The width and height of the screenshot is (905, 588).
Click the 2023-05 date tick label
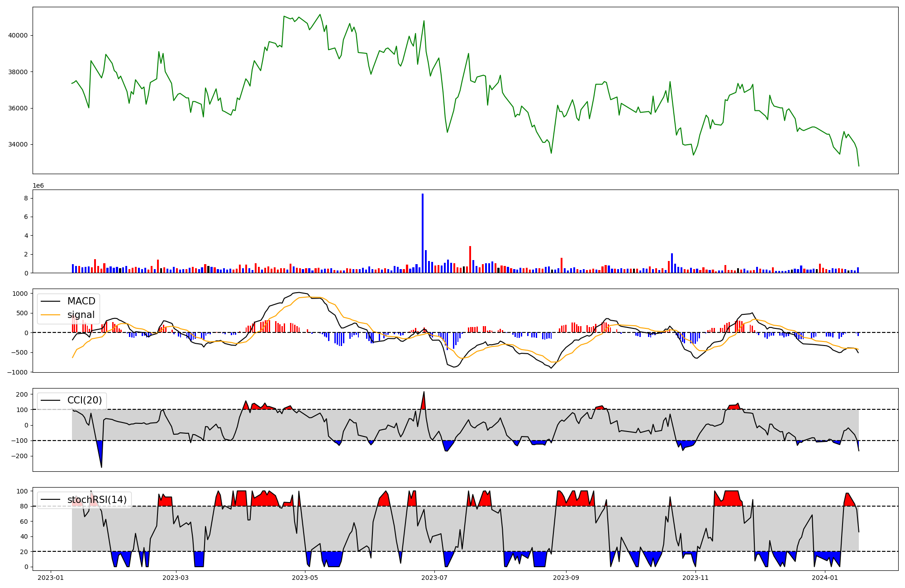[305, 578]
